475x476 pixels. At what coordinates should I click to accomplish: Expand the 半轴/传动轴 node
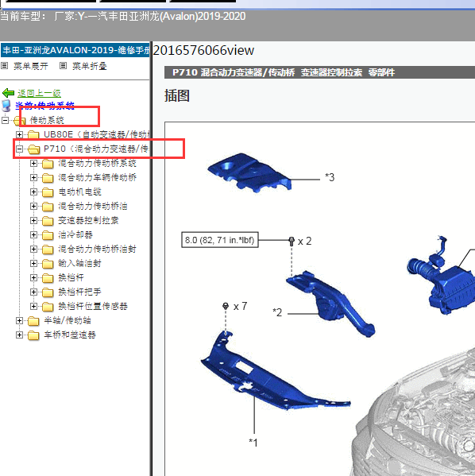(19, 320)
